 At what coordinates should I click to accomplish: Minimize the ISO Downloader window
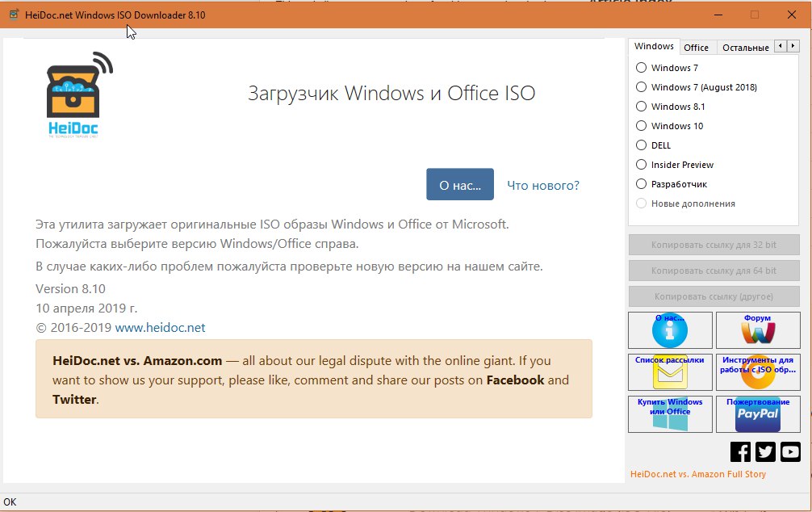[x=718, y=15]
